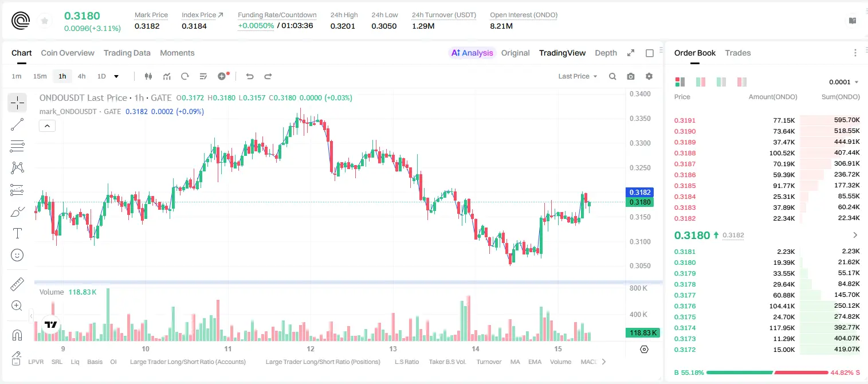Toggle the full-size chart layout square icon
The width and height of the screenshot is (868, 384).
coord(650,53)
